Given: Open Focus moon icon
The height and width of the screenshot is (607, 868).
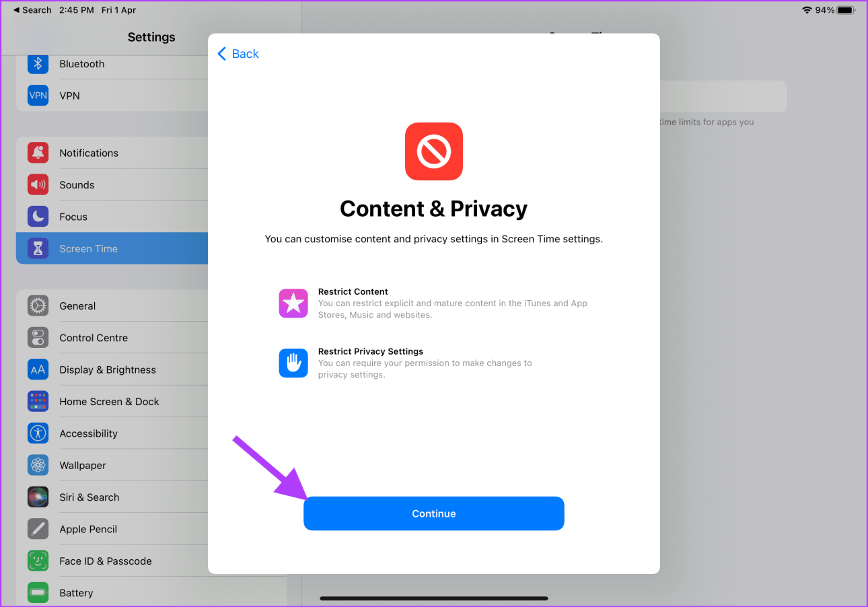Looking at the screenshot, I should click(x=38, y=217).
